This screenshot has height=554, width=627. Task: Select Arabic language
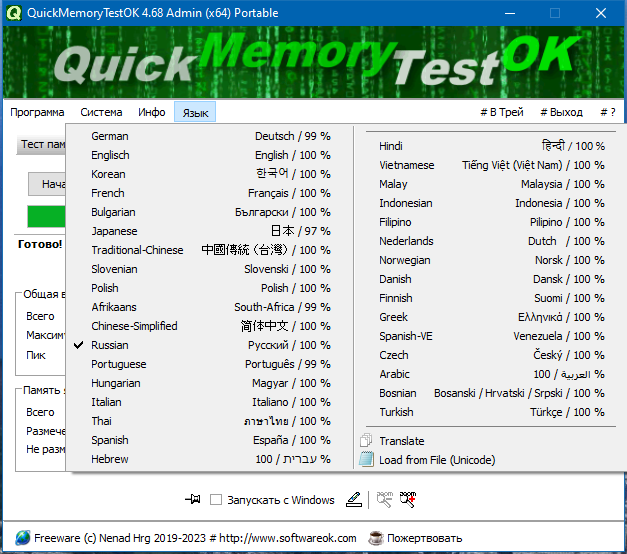(x=491, y=374)
